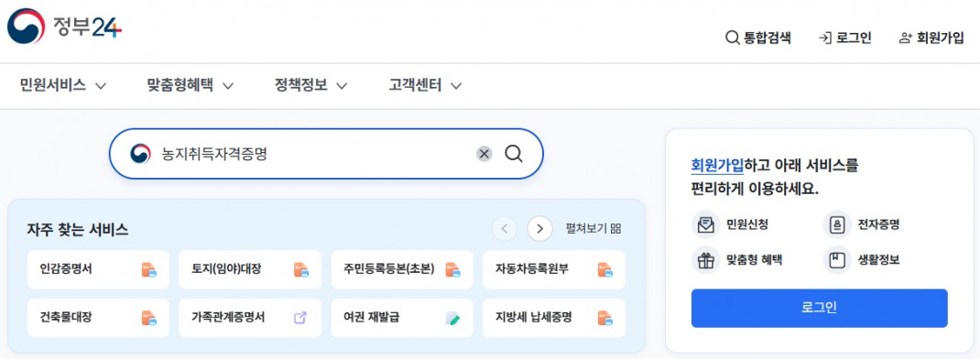
Task: Click the 로그인 link in header
Action: 845,38
